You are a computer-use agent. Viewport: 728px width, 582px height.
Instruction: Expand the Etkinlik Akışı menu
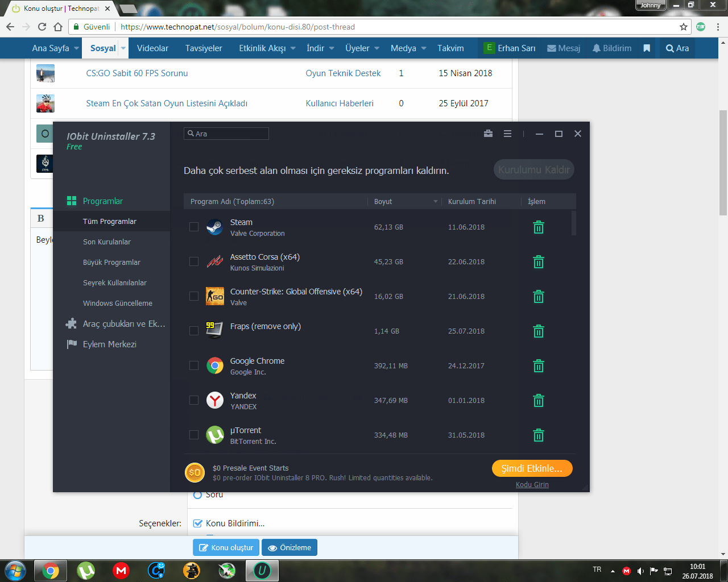[293, 48]
